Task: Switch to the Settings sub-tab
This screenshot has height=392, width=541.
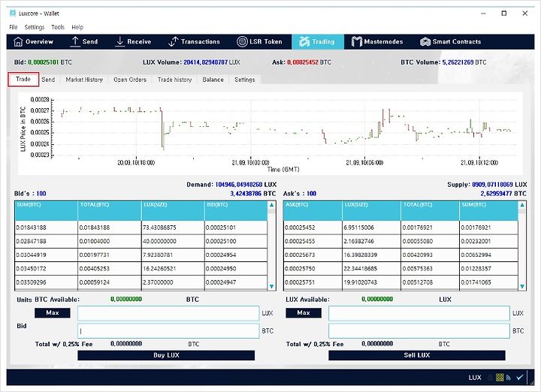Action: click(245, 80)
